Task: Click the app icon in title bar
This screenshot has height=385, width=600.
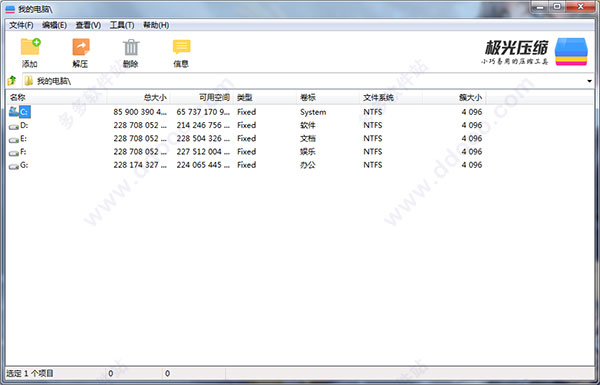Action: (x=10, y=9)
